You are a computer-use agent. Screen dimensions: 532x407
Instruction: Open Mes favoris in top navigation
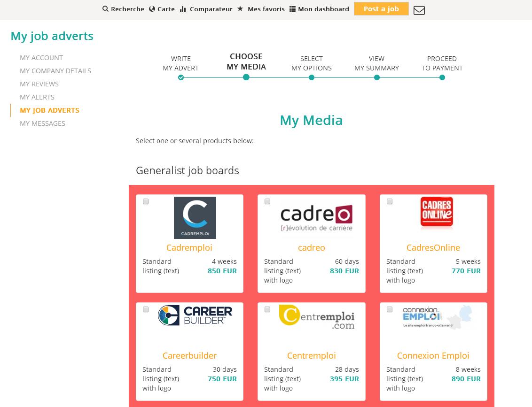pyautogui.click(x=266, y=9)
